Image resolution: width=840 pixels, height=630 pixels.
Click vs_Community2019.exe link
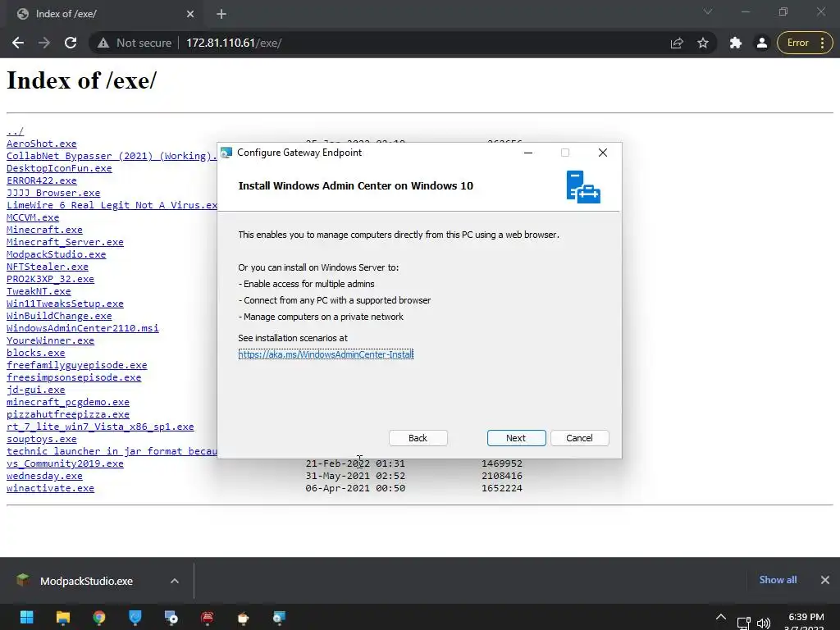66,464
